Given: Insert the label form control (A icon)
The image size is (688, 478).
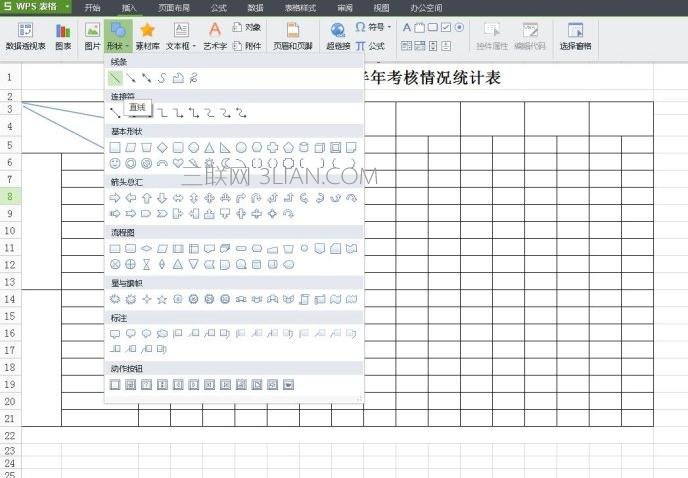Looking at the screenshot, I should click(x=407, y=28).
